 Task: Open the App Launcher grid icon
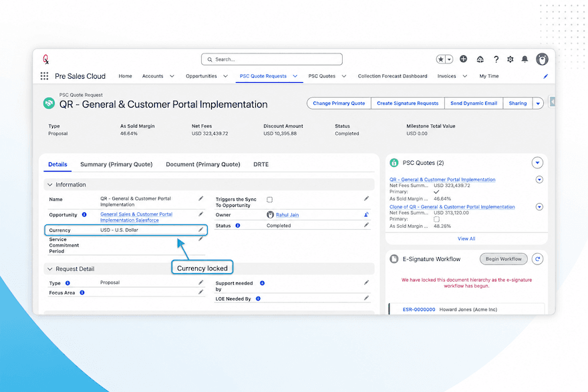(44, 76)
